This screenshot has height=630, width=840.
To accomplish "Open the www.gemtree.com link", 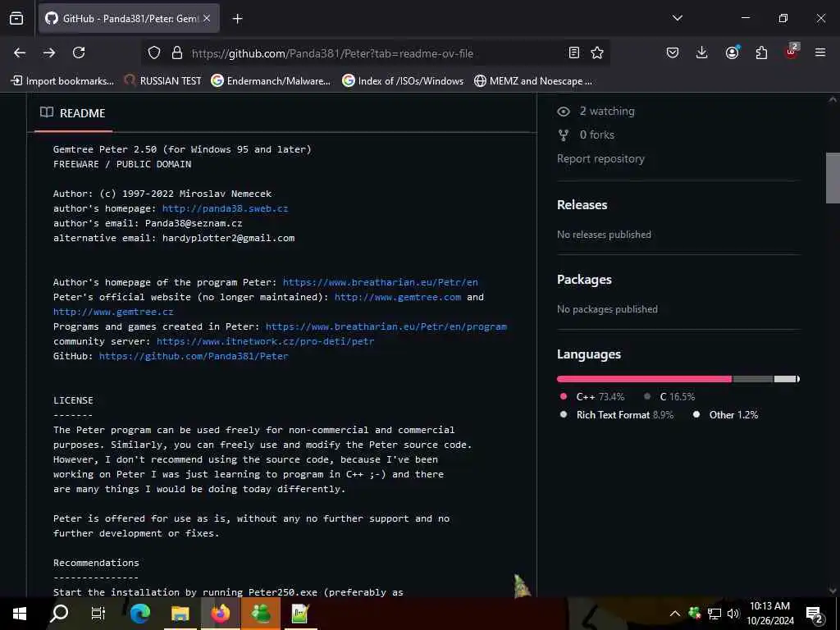I will coord(398,297).
